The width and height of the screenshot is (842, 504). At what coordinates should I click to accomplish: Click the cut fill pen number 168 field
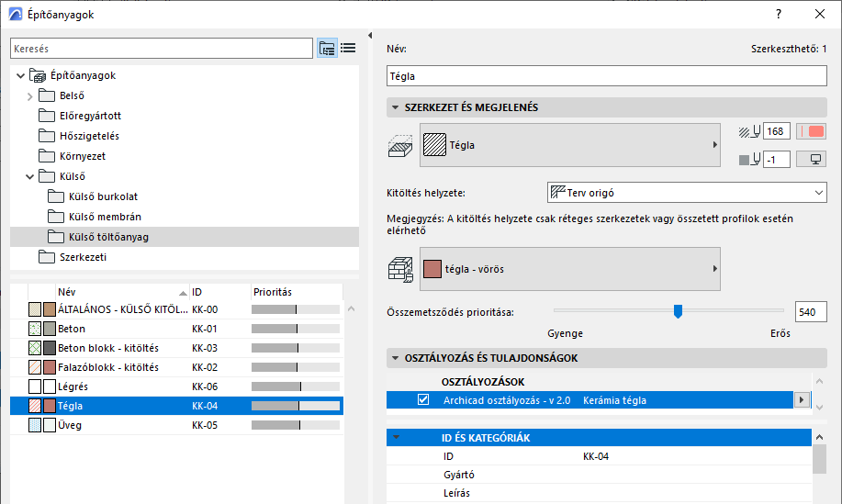[x=777, y=131]
